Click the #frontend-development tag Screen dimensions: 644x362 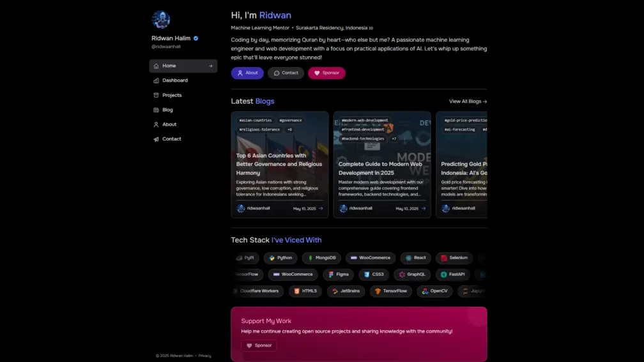[x=363, y=129]
